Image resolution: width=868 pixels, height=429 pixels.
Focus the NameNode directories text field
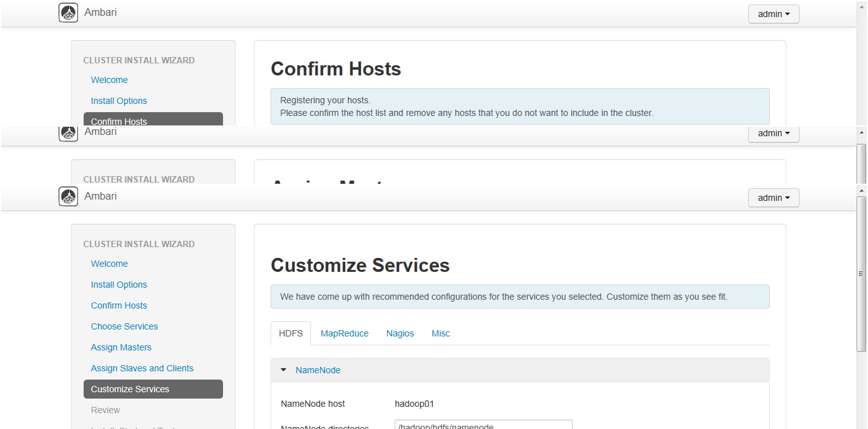click(x=483, y=425)
